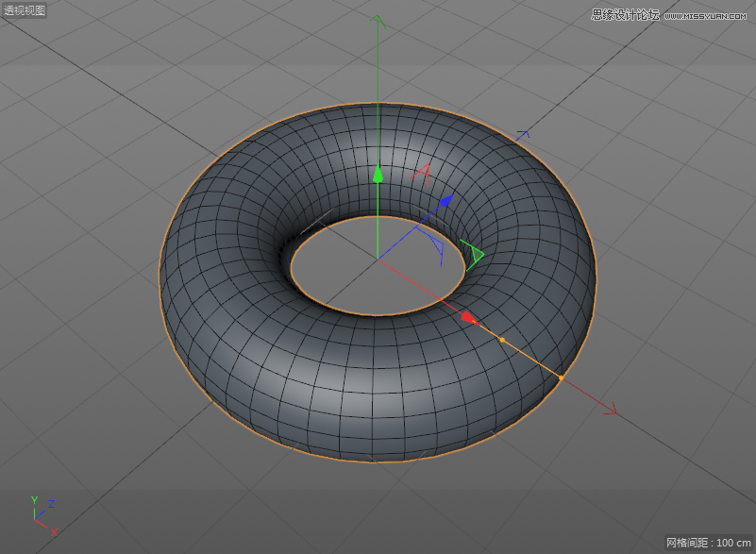Click the www.missyuan.com watermark link
The width and height of the screenshot is (756, 554).
click(707, 14)
